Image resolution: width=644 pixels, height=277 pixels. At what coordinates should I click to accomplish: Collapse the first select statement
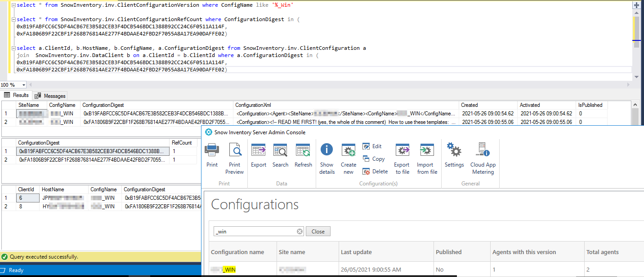(13, 5)
